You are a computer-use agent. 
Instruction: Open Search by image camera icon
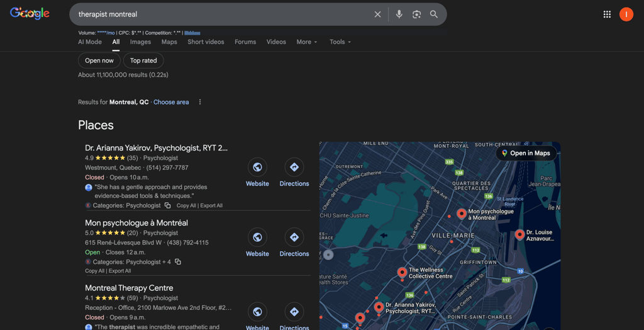[x=416, y=14]
